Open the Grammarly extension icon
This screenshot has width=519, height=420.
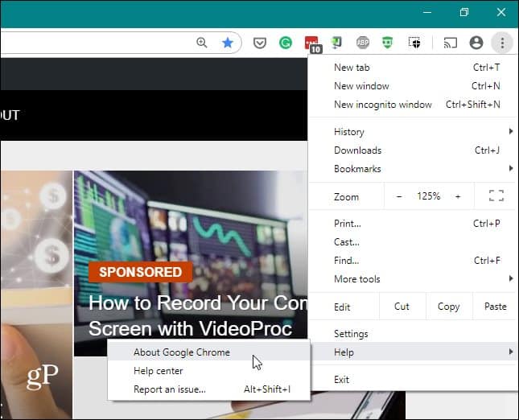coord(286,43)
